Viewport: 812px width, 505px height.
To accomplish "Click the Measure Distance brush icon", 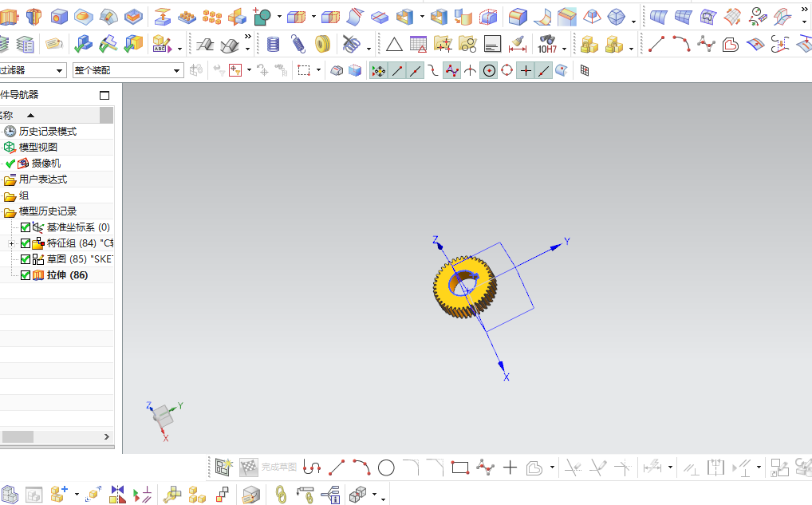I will (517, 45).
